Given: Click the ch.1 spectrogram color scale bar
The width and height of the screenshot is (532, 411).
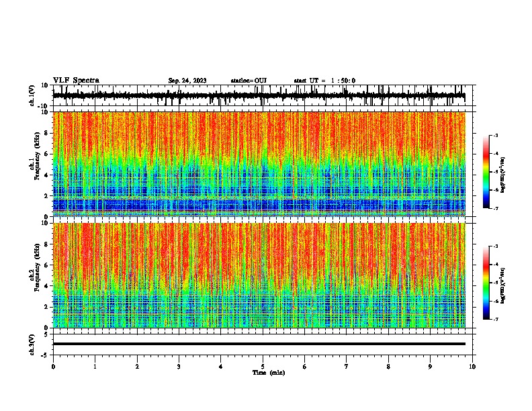Looking at the screenshot, I should (486, 172).
